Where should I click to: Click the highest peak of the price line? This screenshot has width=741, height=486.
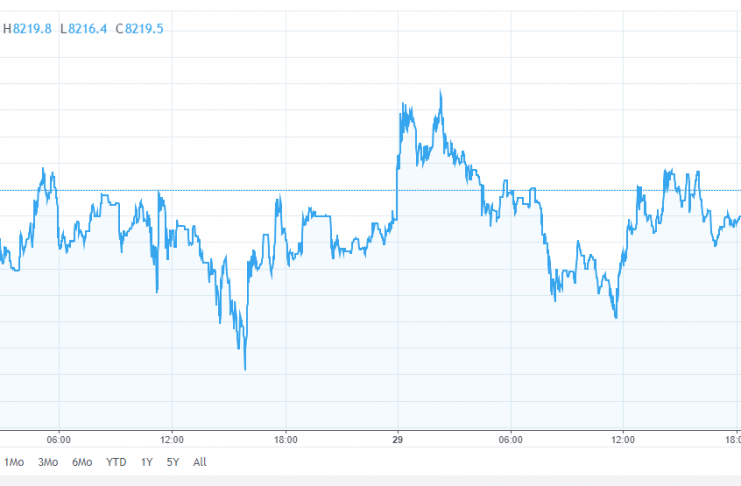point(441,92)
